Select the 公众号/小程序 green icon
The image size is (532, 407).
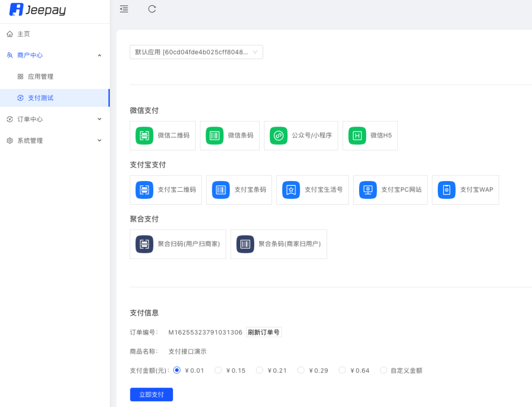279,136
